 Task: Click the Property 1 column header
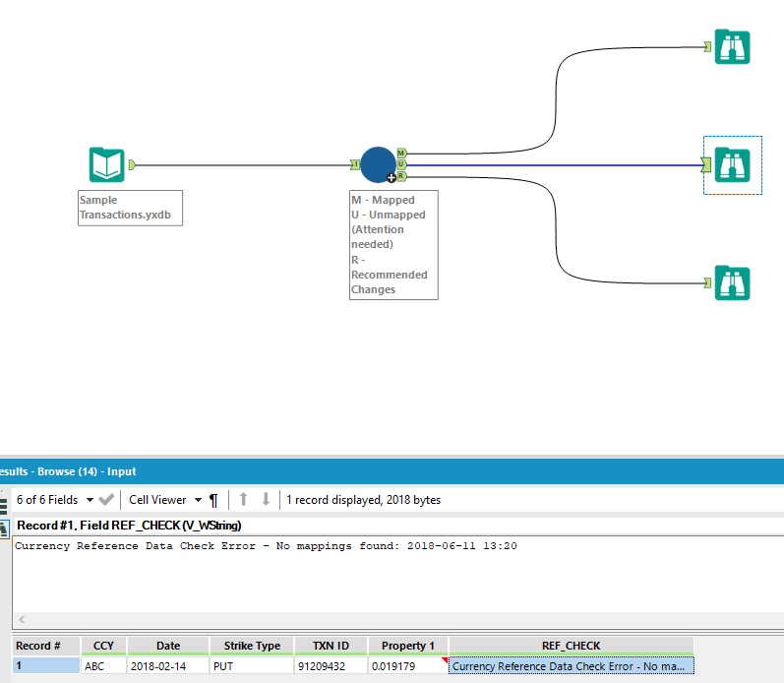click(x=408, y=646)
